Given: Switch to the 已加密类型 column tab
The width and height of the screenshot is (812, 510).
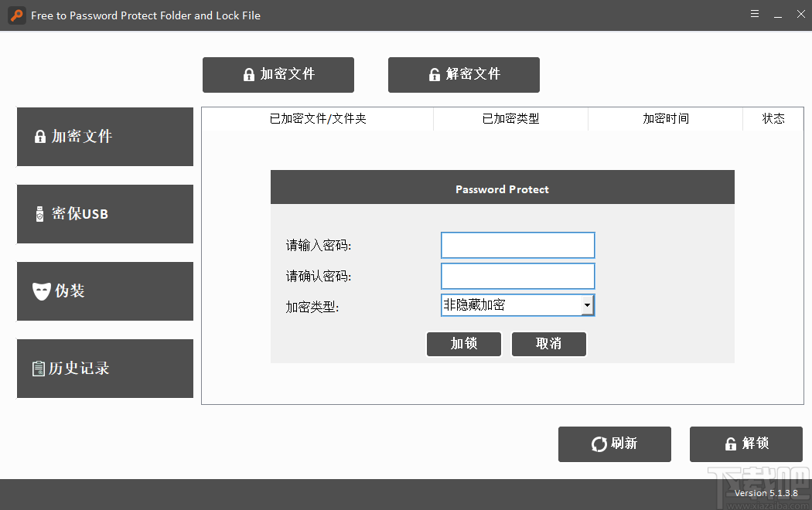Looking at the screenshot, I should [x=510, y=119].
